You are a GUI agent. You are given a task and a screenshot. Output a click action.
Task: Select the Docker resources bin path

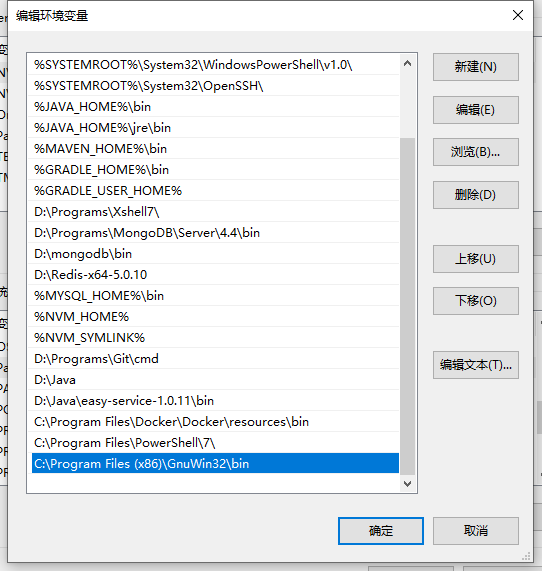pyautogui.click(x=214, y=422)
